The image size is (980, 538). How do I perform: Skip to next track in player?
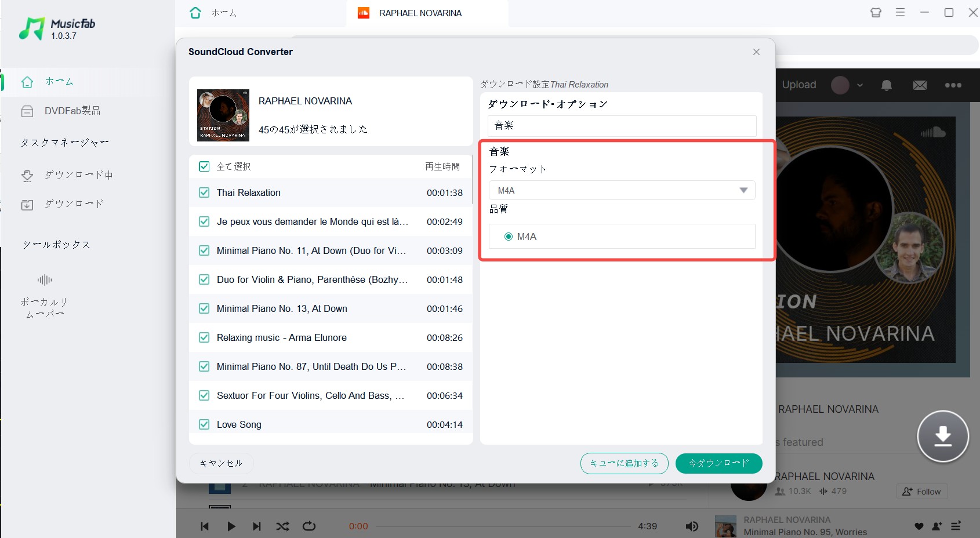(x=256, y=526)
